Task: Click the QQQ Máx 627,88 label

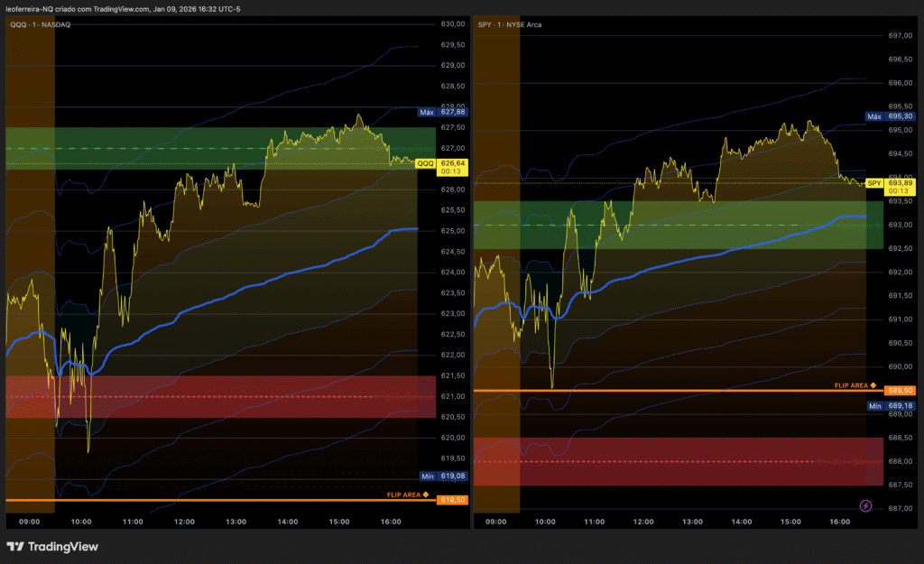Action: [442, 112]
